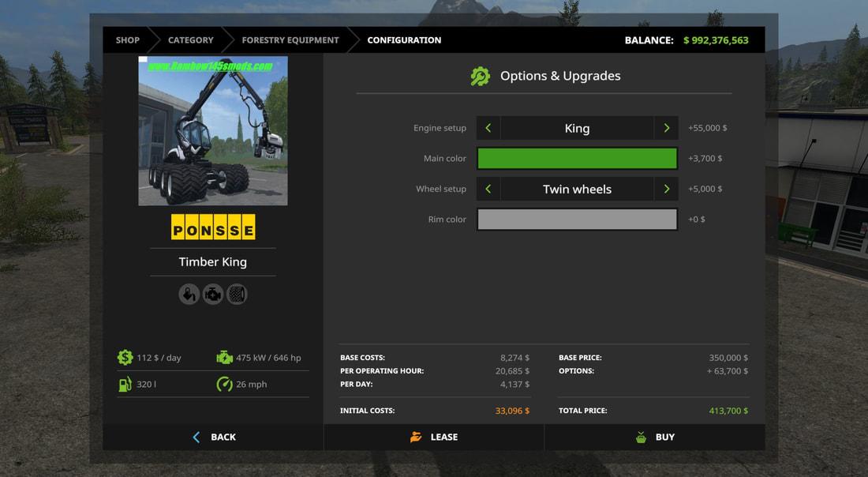Go to SHOP in breadcrumb navigation
This screenshot has width=868, height=477.
tap(127, 40)
